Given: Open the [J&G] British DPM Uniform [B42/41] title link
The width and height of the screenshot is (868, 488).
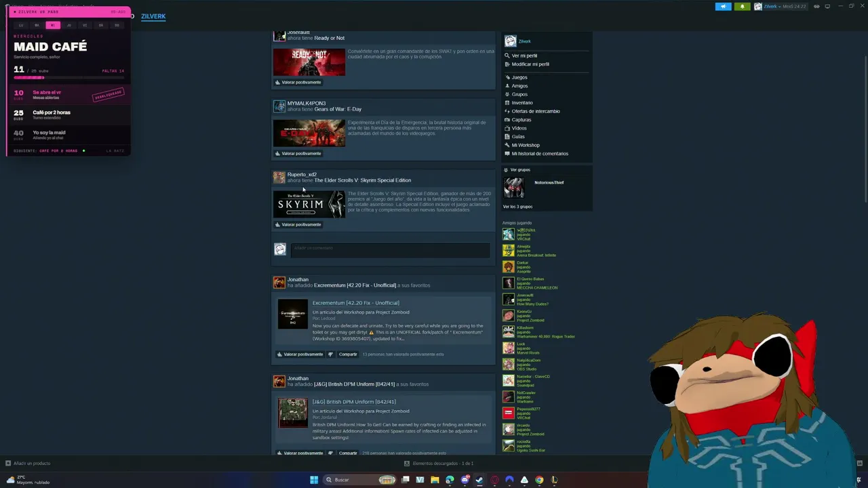Looking at the screenshot, I should [354, 402].
